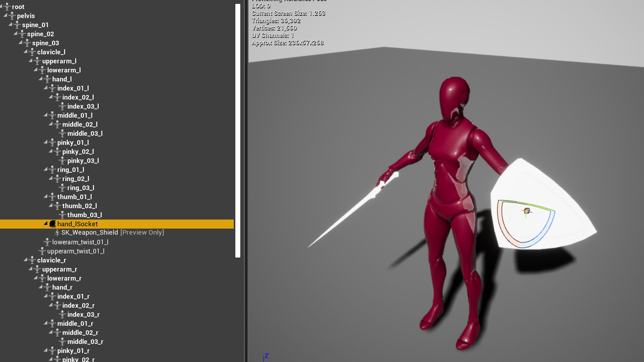
Task: Click the socket icon on hand_lSocket
Action: [x=52, y=224]
